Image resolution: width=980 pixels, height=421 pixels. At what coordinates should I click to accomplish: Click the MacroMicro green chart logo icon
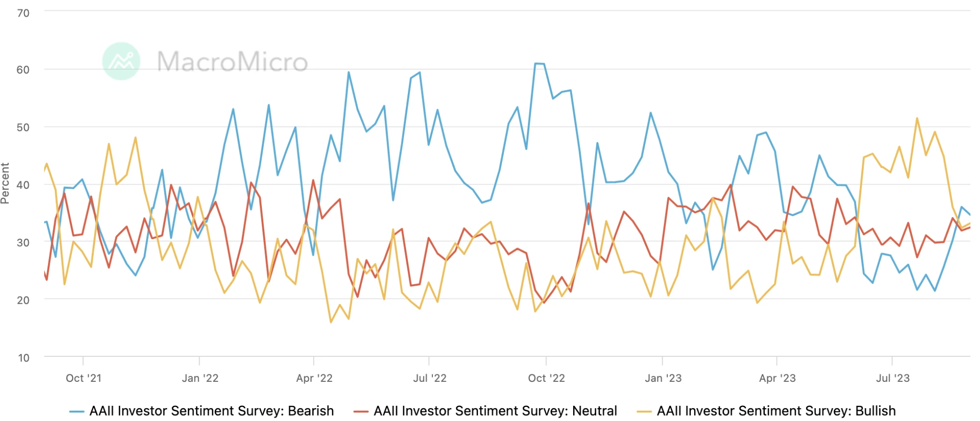121,61
